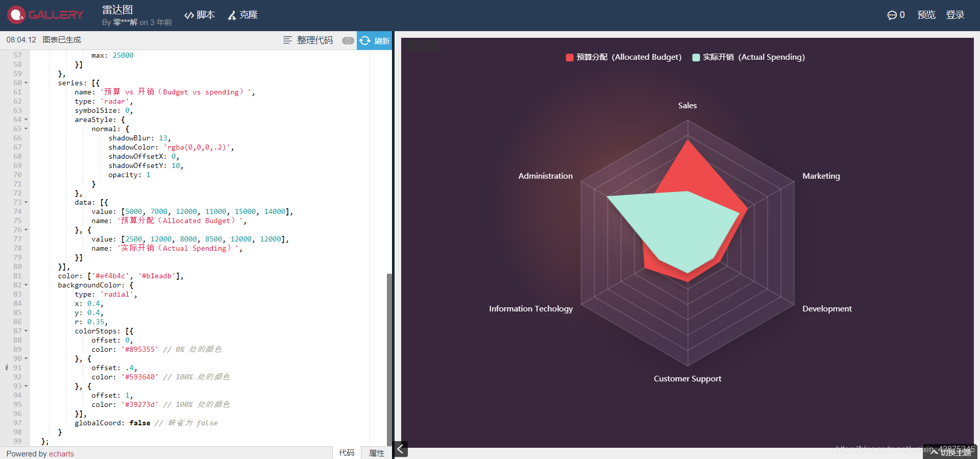Image resolution: width=980 pixels, height=459 pixels.
Task: Click the author name 零***解
Action: (x=126, y=22)
